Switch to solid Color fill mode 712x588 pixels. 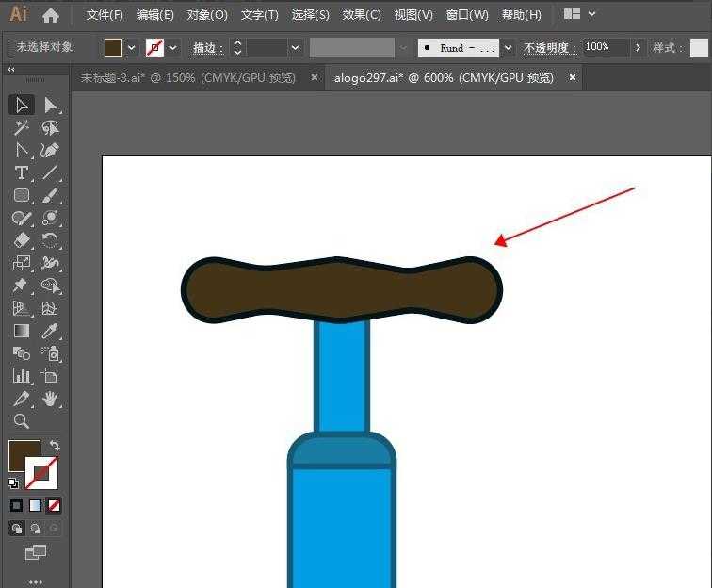[x=17, y=505]
